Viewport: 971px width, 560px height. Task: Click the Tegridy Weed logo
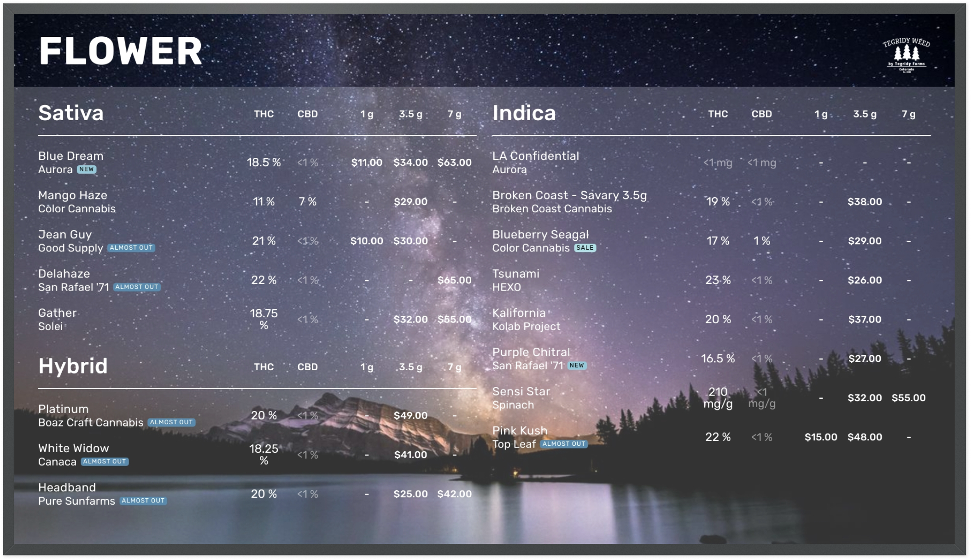tap(906, 54)
